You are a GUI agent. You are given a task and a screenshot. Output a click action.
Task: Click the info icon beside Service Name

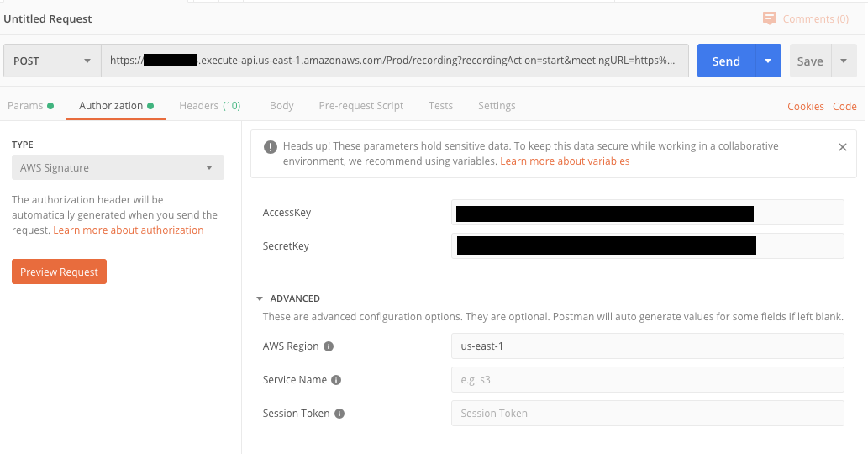tap(336, 380)
